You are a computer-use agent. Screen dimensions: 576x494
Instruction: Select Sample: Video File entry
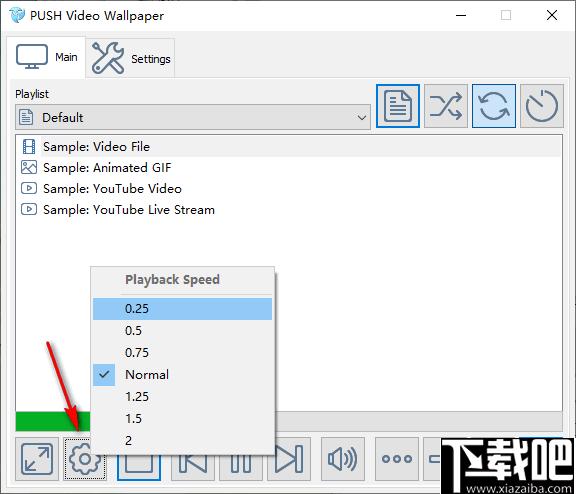[x=289, y=147]
